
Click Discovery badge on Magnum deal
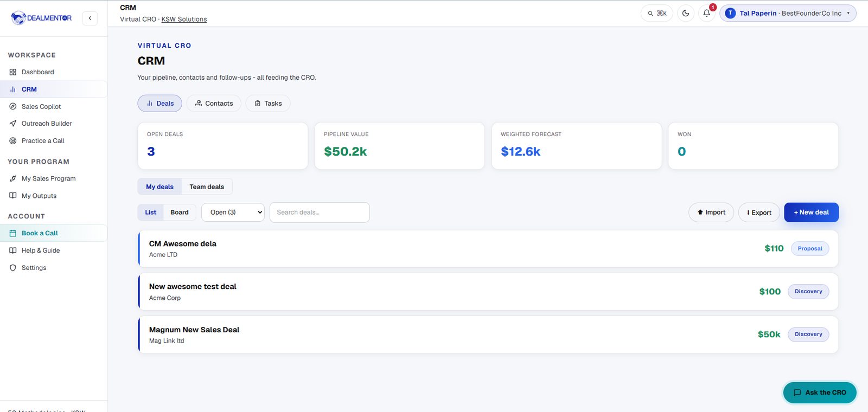[x=808, y=334]
